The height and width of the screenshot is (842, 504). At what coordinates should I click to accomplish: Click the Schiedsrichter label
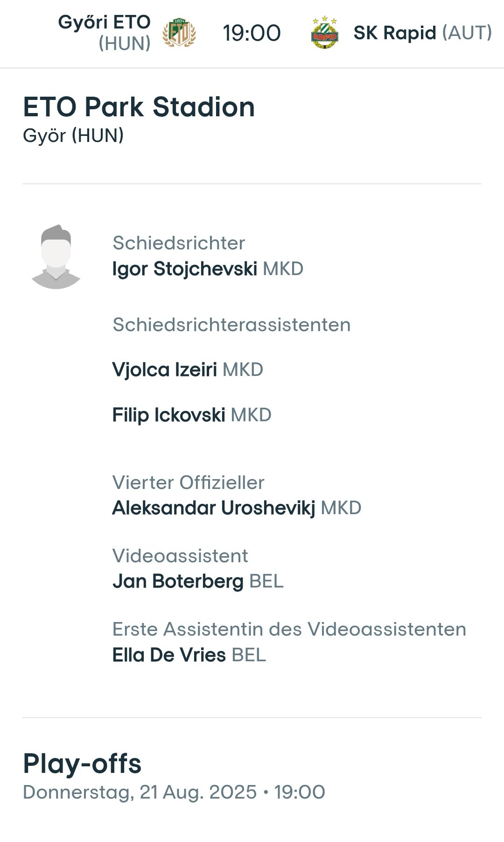179,243
